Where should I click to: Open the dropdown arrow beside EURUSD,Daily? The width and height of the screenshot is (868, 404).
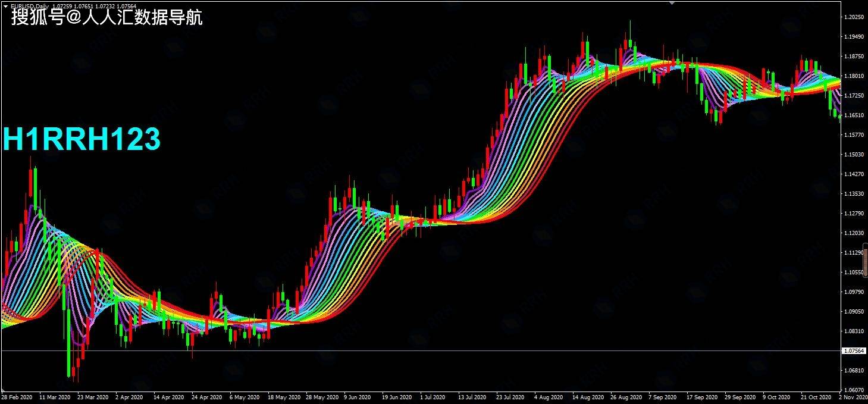point(5,6)
